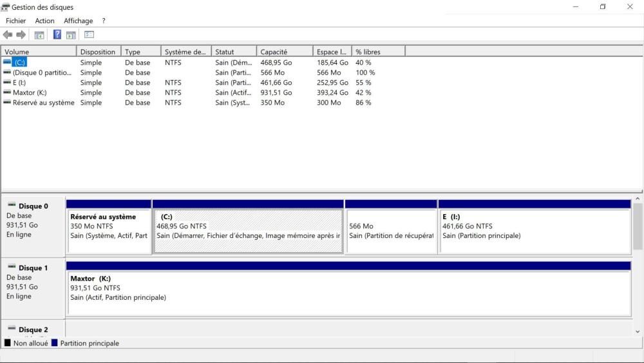Screen dimensions: 644x363
Task: Select 'Réservé au système' in the volume list
Action: coord(44,103)
